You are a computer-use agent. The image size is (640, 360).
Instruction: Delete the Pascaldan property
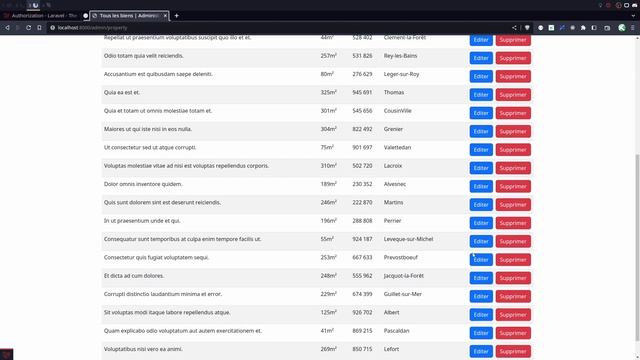(x=513, y=333)
